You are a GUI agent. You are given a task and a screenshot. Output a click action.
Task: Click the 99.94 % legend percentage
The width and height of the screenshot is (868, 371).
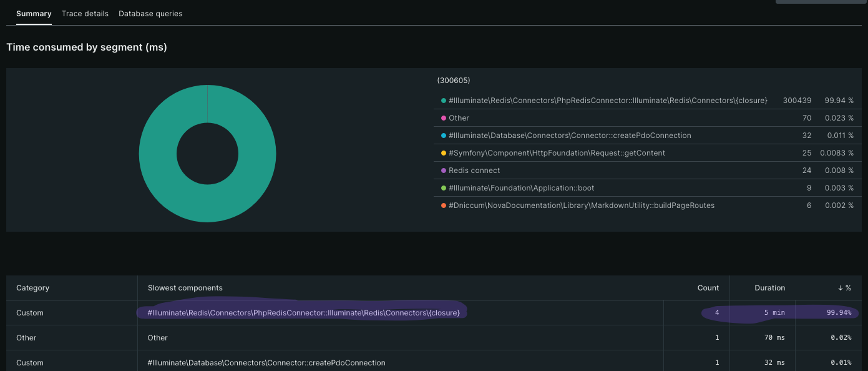coord(839,101)
